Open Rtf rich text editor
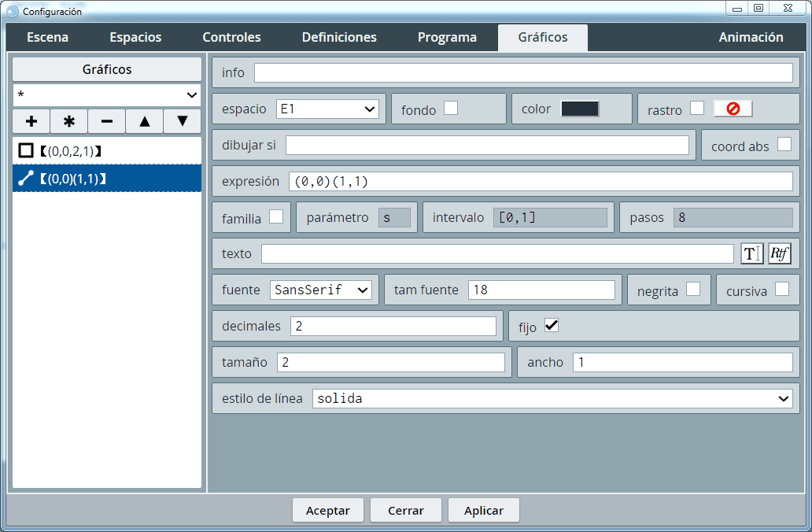The height and width of the screenshot is (532, 812). click(x=780, y=253)
